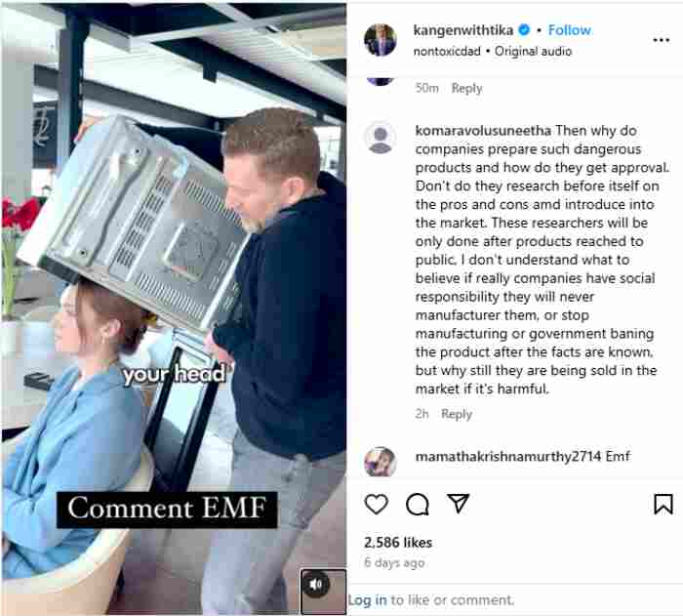Click the Log in link

point(367,599)
